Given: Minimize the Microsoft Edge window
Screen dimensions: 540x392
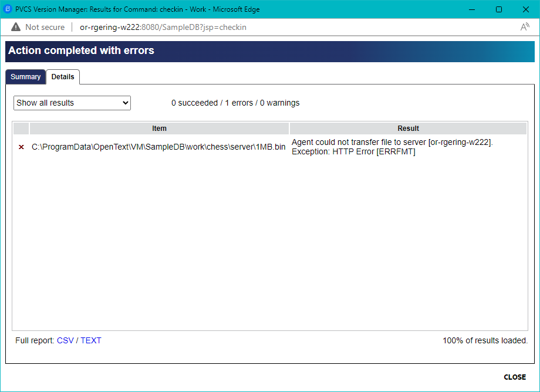Looking at the screenshot, I should [472, 9].
